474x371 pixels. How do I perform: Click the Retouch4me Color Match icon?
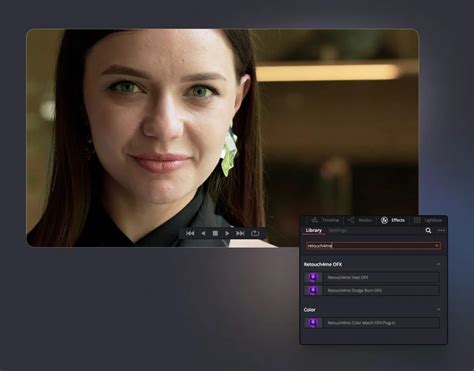(313, 323)
